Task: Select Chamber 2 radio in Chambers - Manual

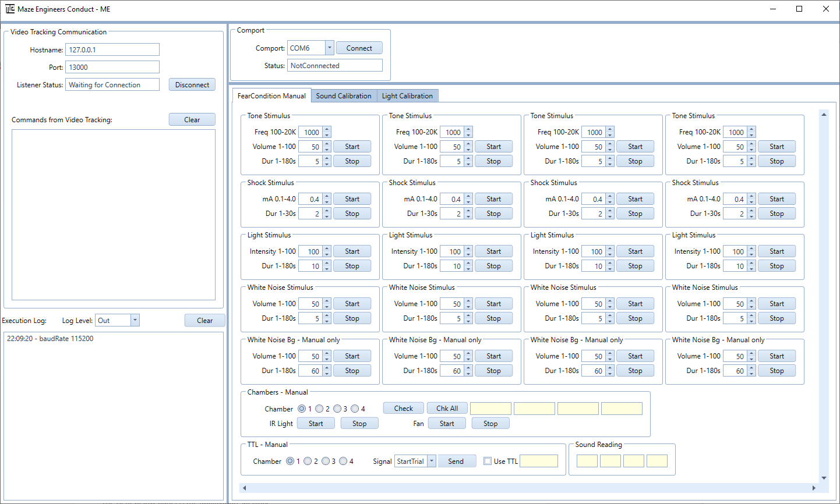Action: click(319, 409)
